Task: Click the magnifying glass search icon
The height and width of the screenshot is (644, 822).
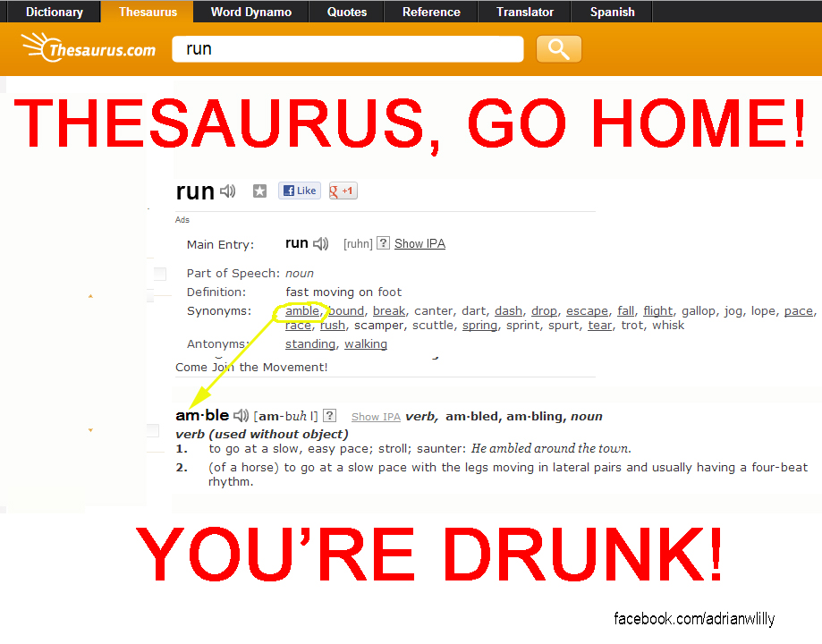Action: [x=557, y=49]
